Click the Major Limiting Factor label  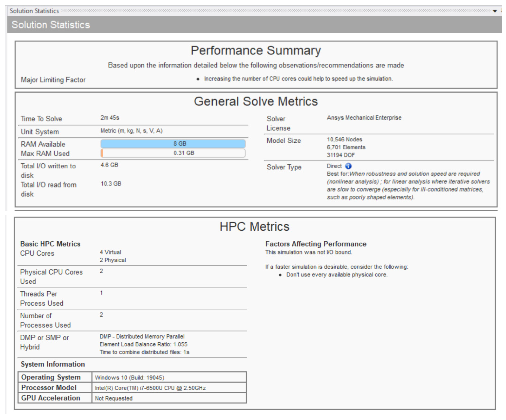point(53,80)
